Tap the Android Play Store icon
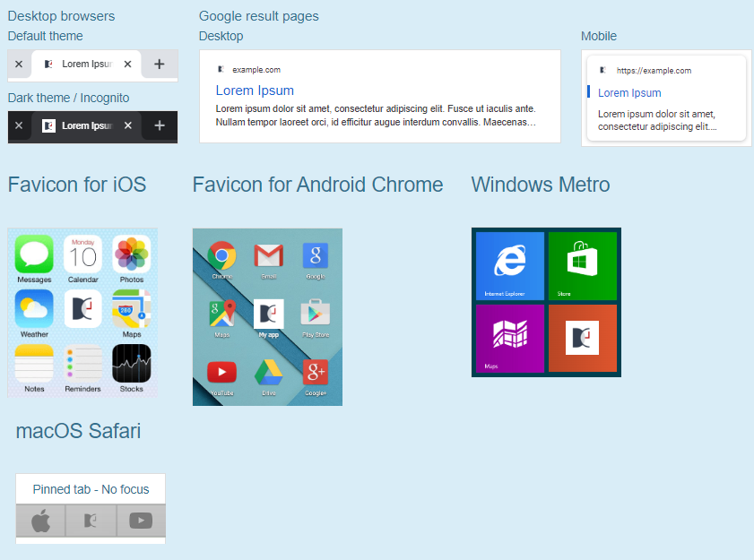 tap(315, 314)
